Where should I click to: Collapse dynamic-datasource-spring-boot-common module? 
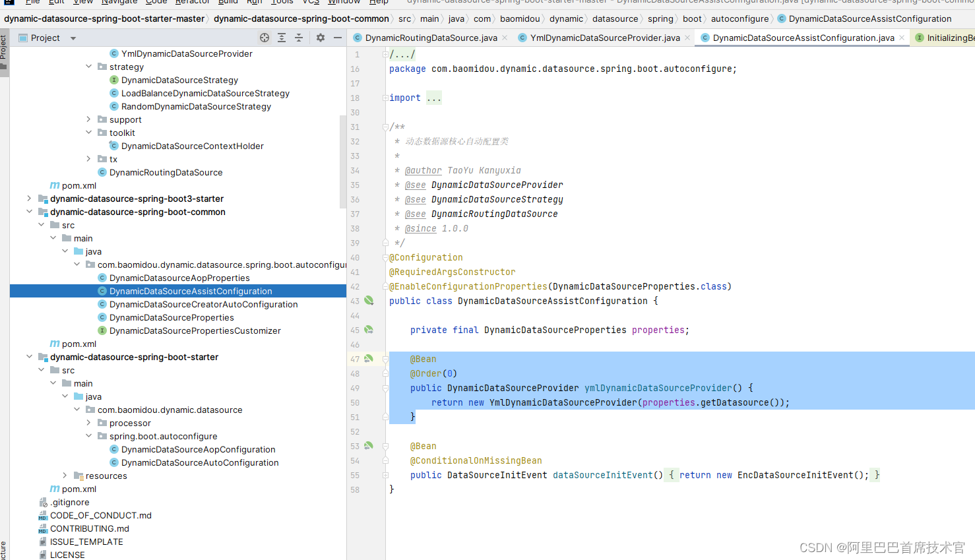point(29,212)
